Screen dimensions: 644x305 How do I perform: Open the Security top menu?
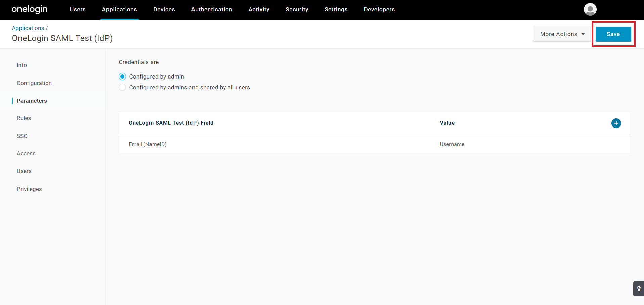point(297,9)
